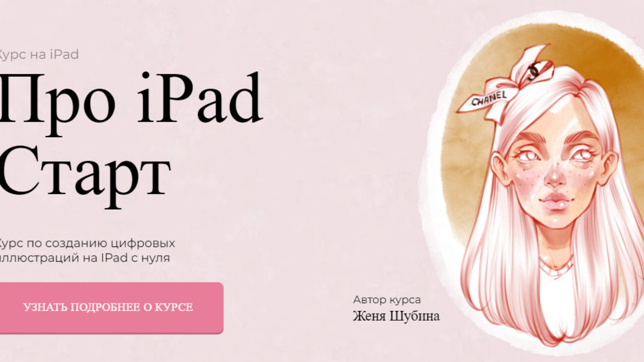Click the author name Женя Шубина
644x362 pixels.
tap(396, 316)
